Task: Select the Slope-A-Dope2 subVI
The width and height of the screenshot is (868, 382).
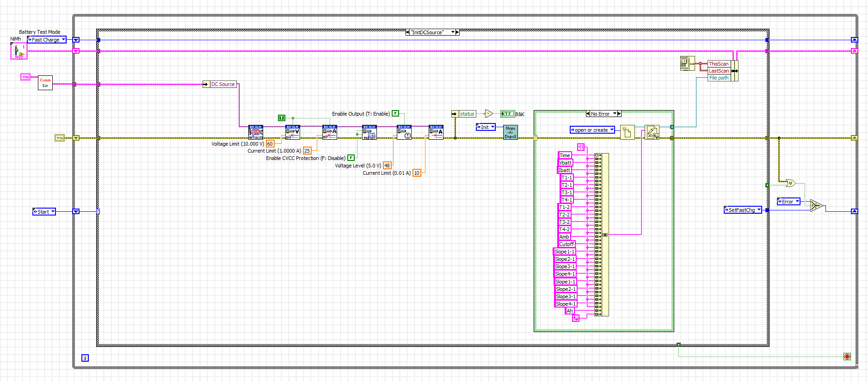Action: point(510,132)
